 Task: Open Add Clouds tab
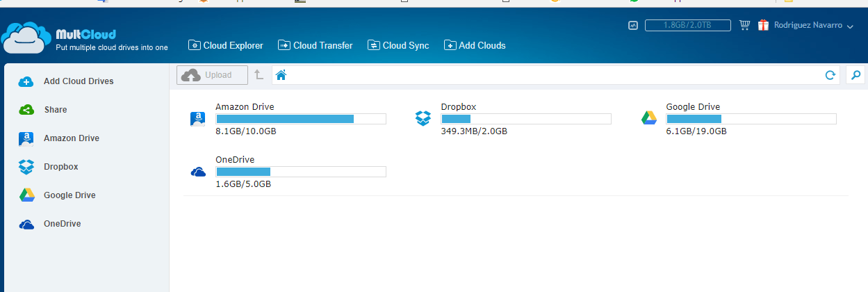click(x=475, y=45)
